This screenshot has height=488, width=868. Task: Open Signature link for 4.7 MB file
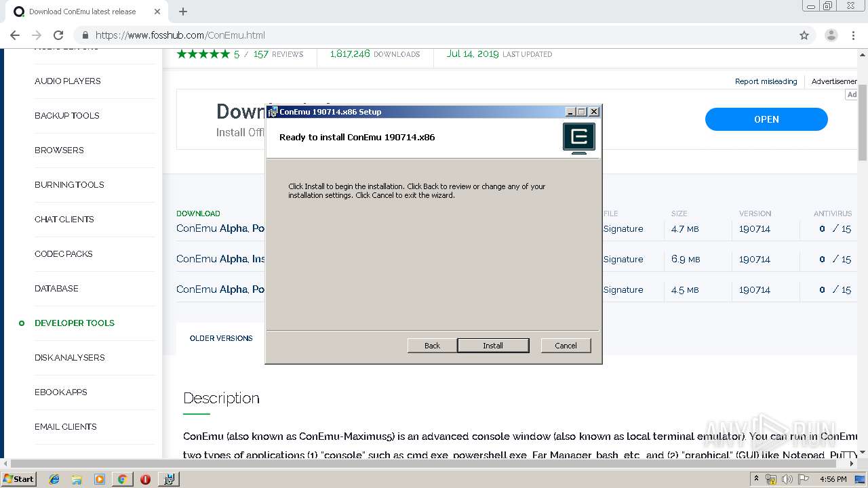623,228
